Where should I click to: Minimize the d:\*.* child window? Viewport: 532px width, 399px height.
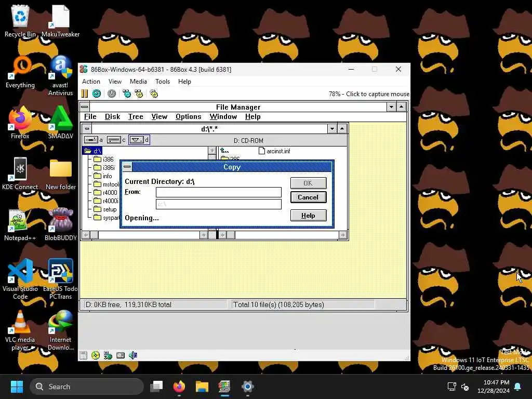pyautogui.click(x=332, y=129)
